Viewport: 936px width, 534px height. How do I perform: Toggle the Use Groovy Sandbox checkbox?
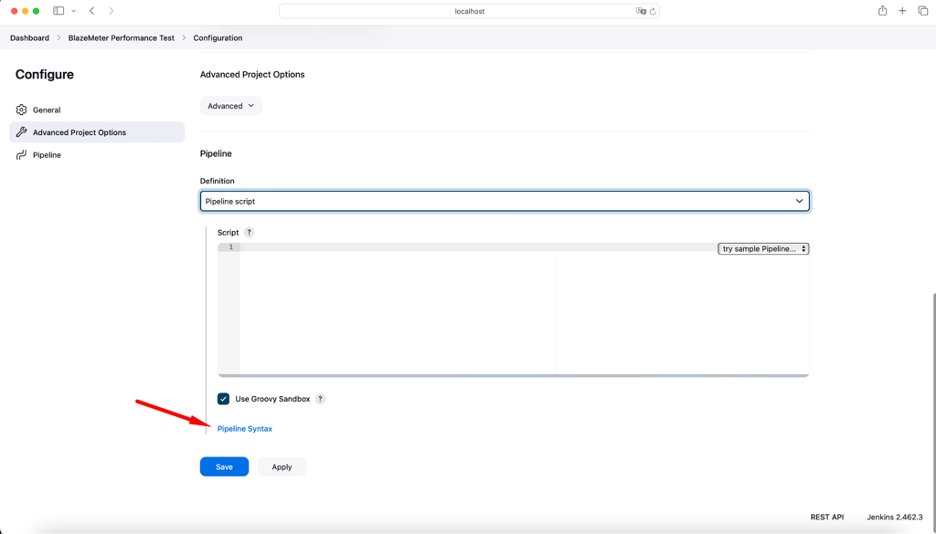[x=223, y=399]
